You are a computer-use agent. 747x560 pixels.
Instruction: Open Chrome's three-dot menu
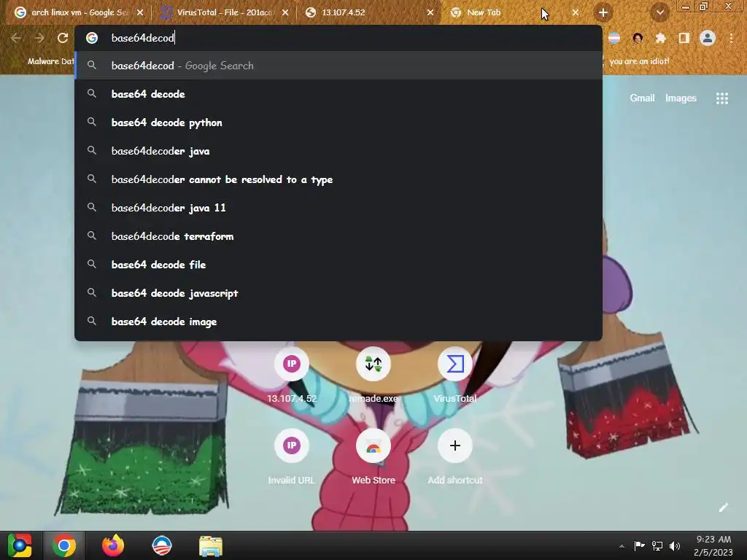click(x=731, y=38)
